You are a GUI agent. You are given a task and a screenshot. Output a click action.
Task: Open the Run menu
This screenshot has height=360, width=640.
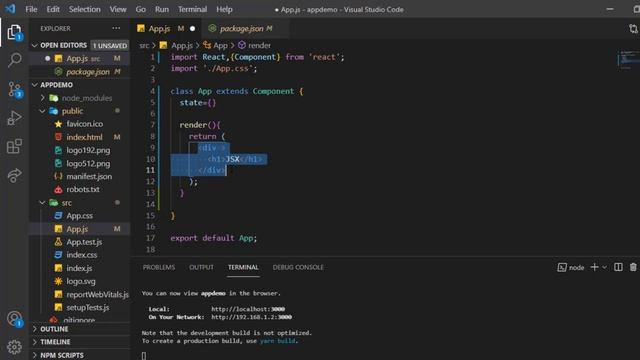point(162,9)
